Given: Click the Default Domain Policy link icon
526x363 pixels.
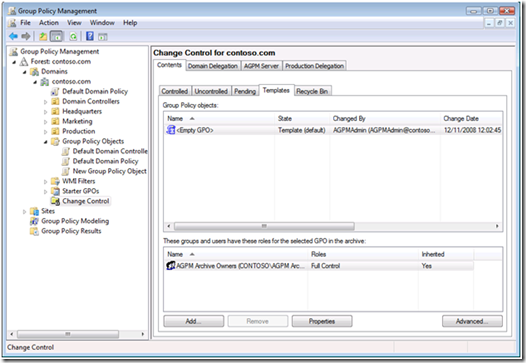Looking at the screenshot, I should [55, 91].
